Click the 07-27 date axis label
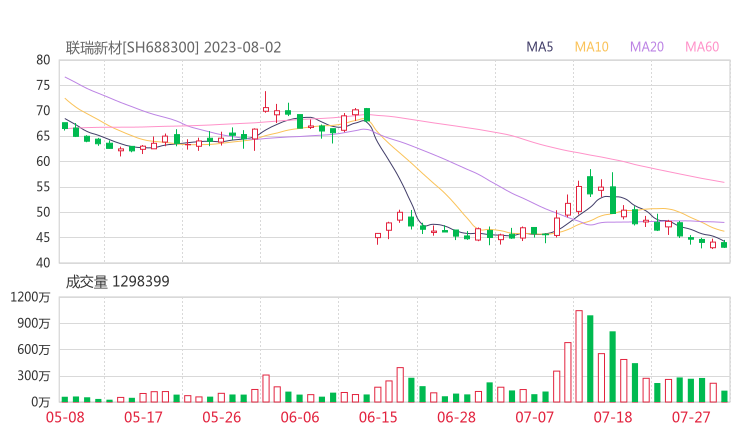The image size is (740, 440). click(x=691, y=417)
